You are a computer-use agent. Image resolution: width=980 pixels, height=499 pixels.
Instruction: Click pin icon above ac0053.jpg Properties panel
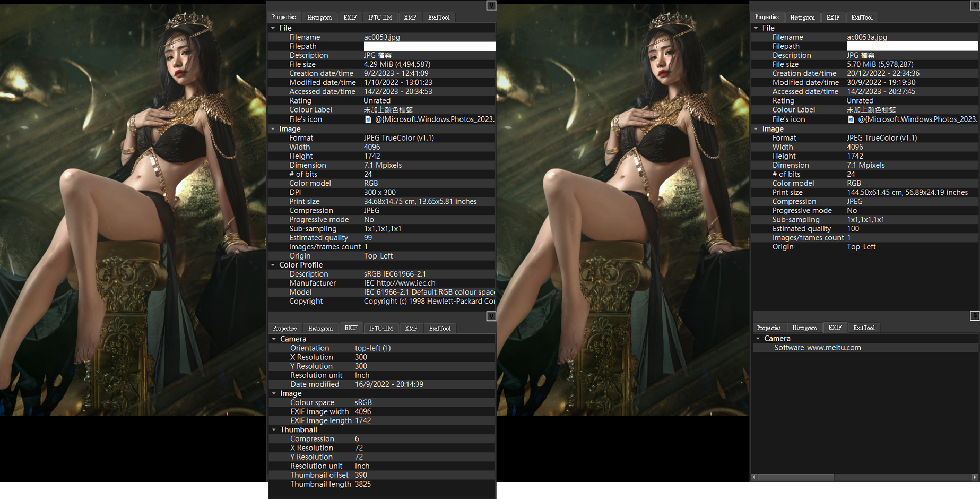click(x=491, y=5)
